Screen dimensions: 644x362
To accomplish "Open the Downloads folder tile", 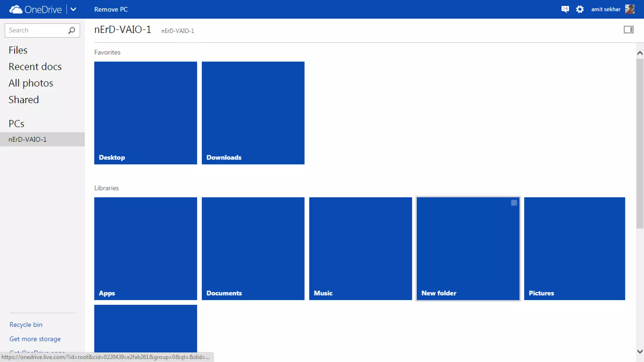I will pyautogui.click(x=253, y=113).
